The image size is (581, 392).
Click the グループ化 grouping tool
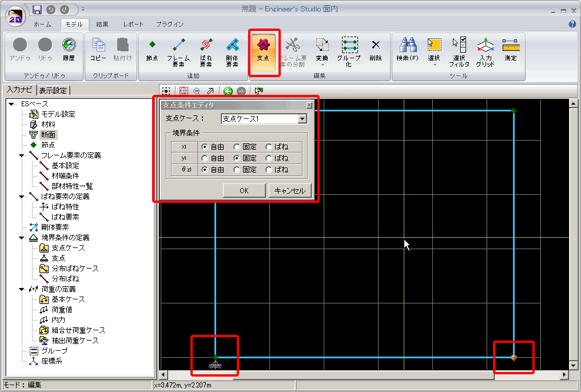click(x=349, y=52)
